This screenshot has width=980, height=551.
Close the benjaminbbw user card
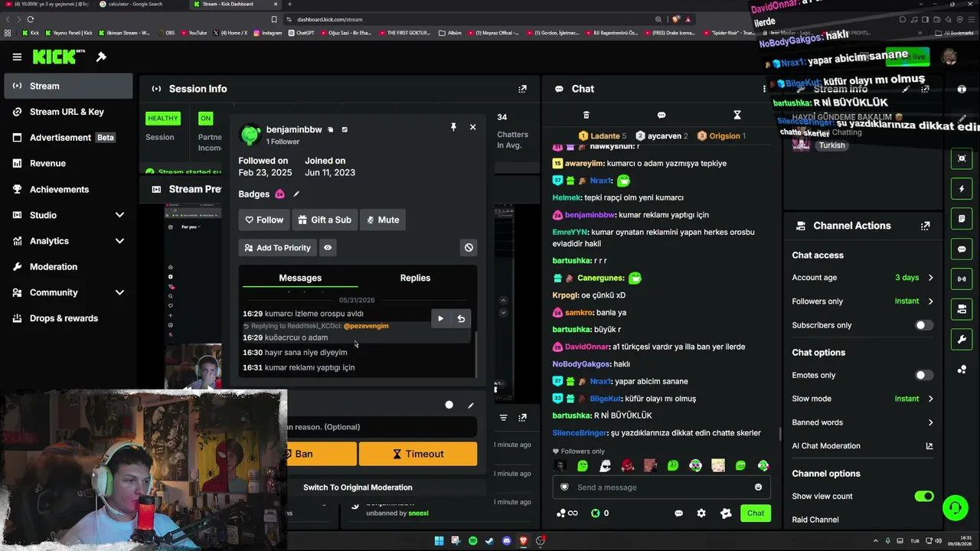coord(472,127)
